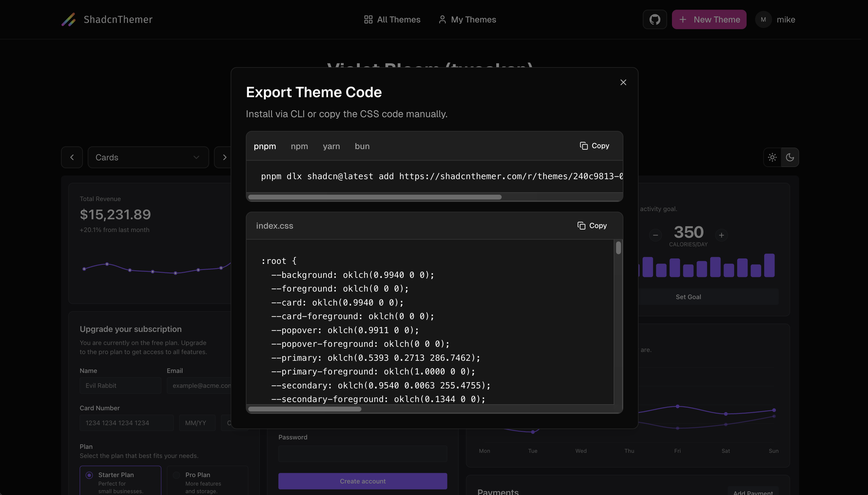Close the Export Theme Code dialog
The height and width of the screenshot is (495, 868).
coord(623,82)
